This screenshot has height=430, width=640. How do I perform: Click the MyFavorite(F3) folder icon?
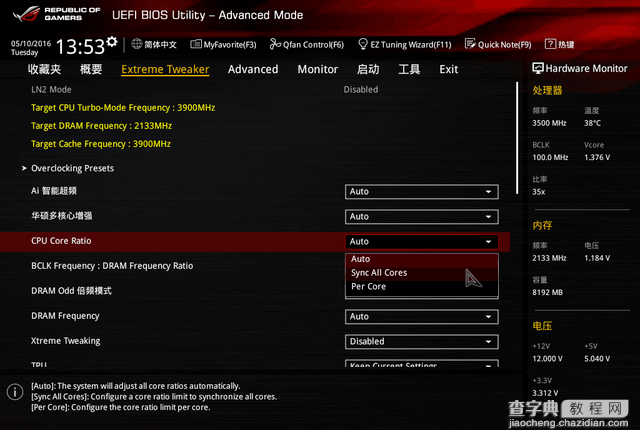(196, 44)
